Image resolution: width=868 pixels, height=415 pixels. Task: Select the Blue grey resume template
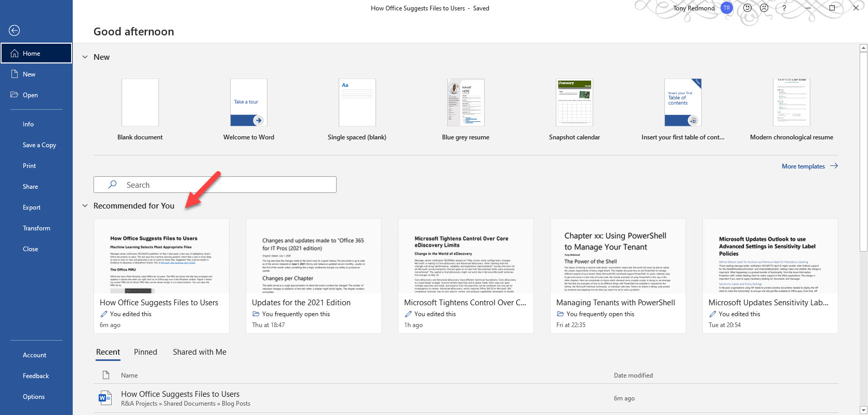click(x=466, y=110)
